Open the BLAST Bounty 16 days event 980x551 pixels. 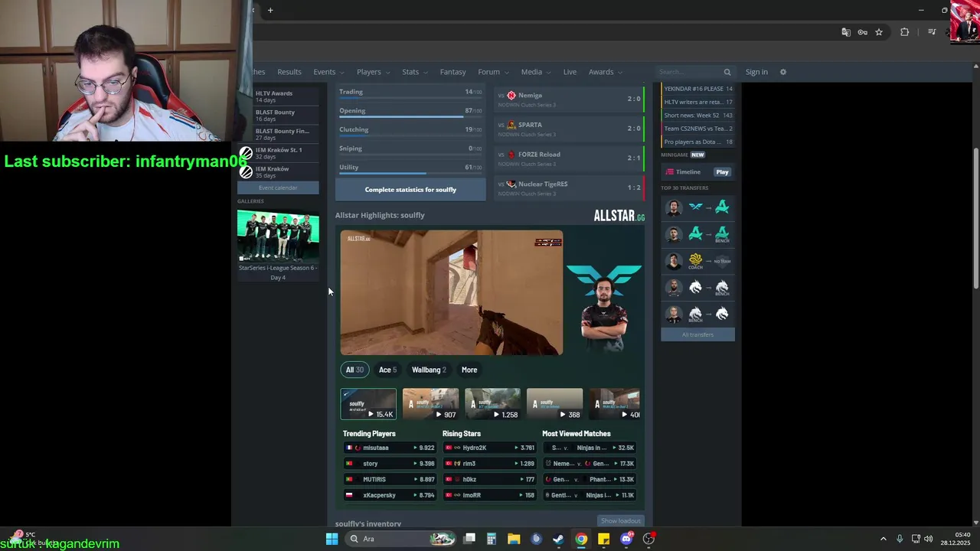(x=278, y=116)
